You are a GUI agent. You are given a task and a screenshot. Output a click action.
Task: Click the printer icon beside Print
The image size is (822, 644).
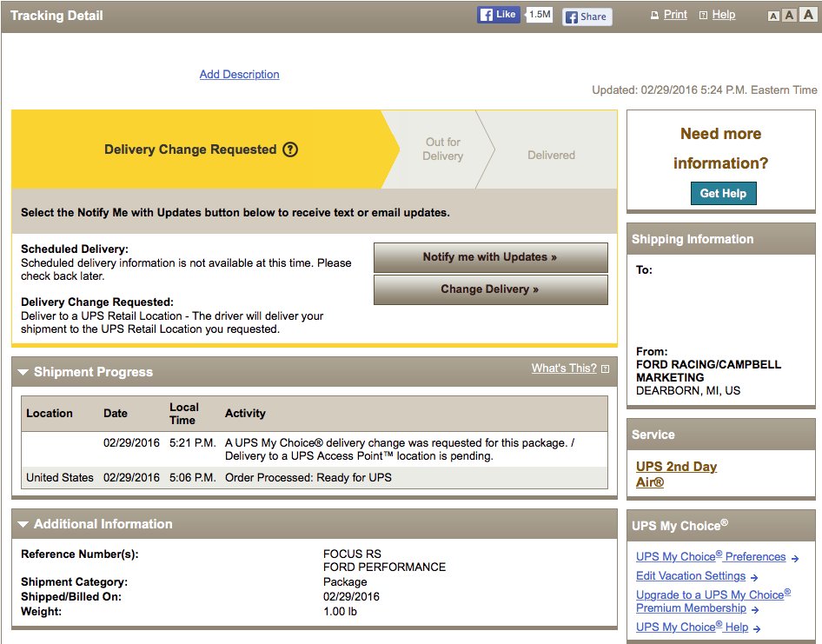point(654,15)
